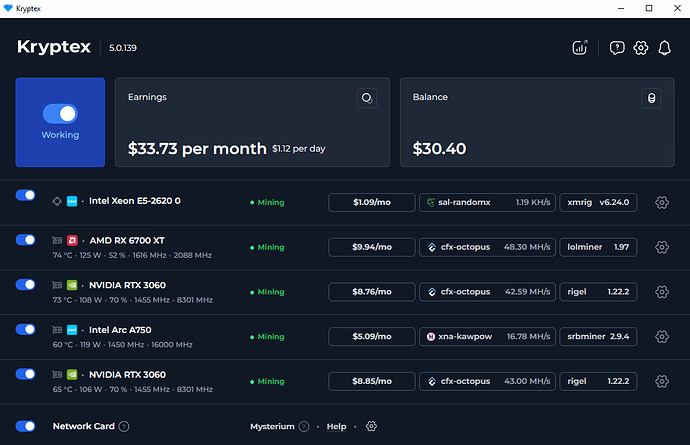Open the Mysterium Help link
690x445 pixels.
(x=336, y=426)
